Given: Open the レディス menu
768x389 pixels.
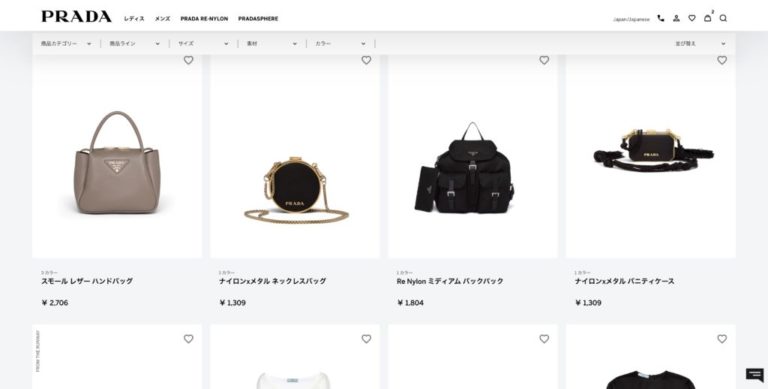Looking at the screenshot, I should [x=134, y=19].
